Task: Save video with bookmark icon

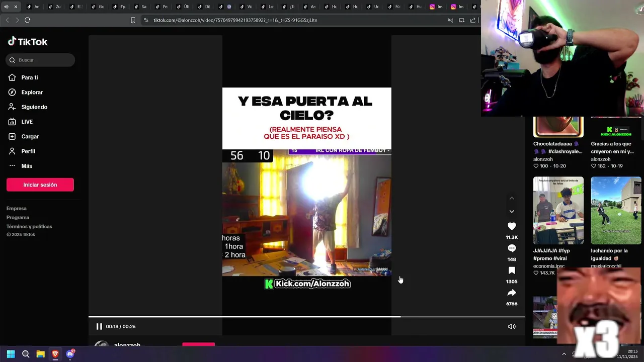Action: 512,270
